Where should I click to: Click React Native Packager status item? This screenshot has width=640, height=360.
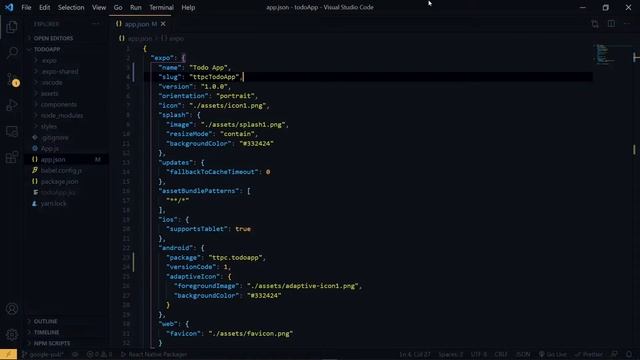pyautogui.click(x=154, y=354)
